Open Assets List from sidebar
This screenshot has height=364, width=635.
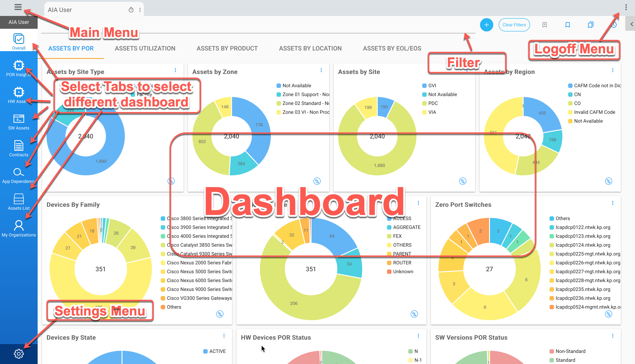[x=19, y=202]
